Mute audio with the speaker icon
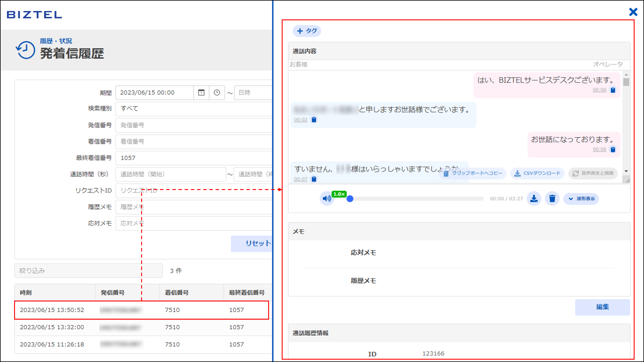This screenshot has width=644, height=362. 326,199
